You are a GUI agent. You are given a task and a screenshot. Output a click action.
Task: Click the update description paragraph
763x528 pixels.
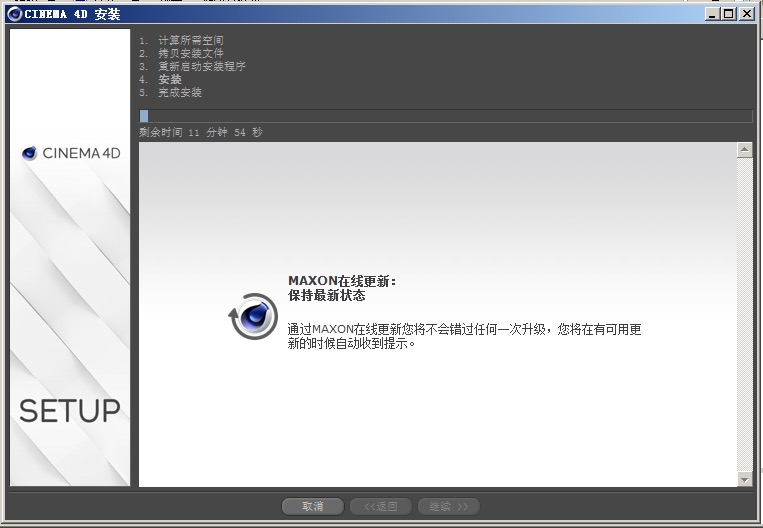pos(464,336)
